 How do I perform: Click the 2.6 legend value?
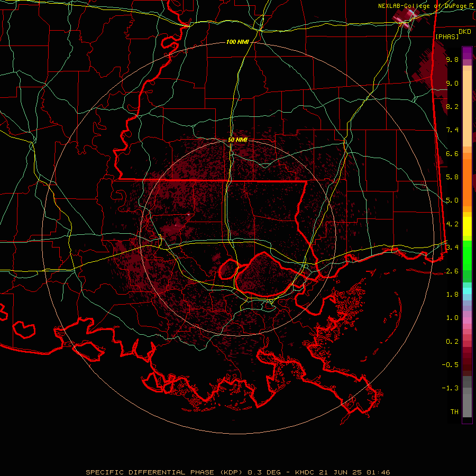pos(452,271)
